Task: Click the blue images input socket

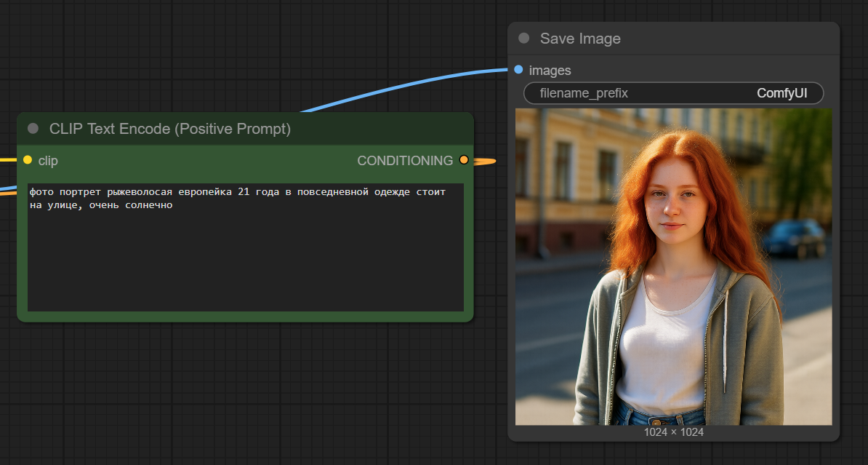Action: [518, 70]
